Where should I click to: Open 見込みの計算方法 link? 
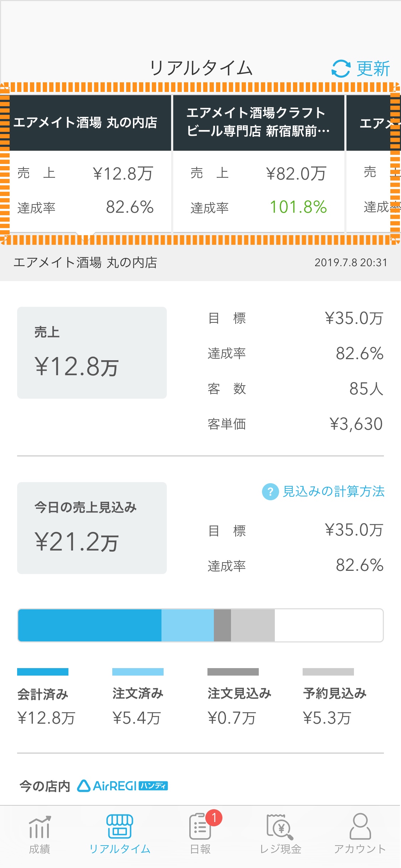(334, 492)
